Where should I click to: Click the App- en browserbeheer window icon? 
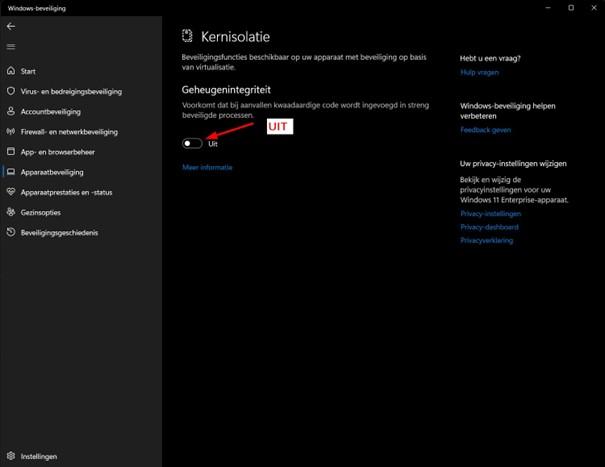pos(11,151)
